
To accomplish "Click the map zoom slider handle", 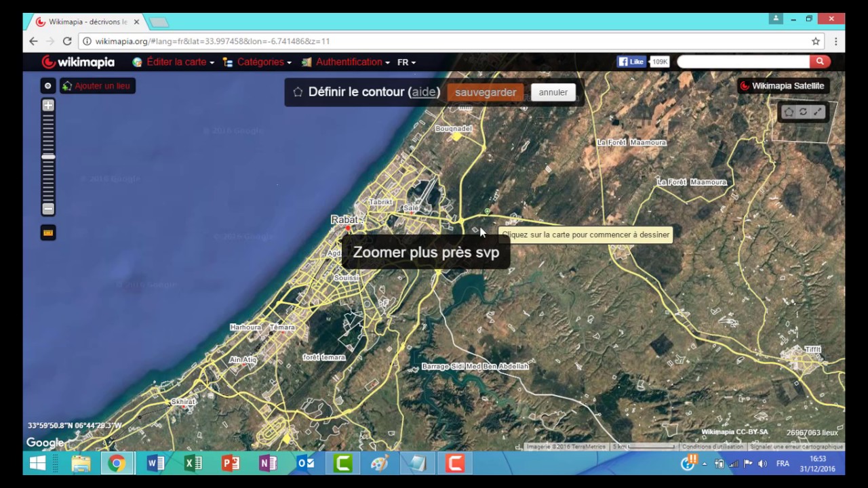I will point(48,157).
